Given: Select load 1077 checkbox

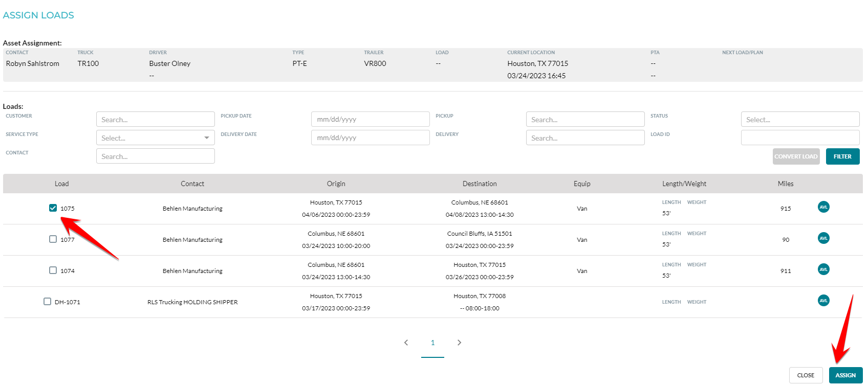Looking at the screenshot, I should point(53,239).
